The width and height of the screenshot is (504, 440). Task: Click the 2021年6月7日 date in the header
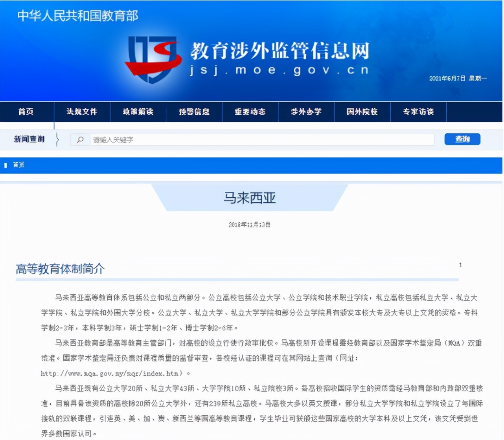(447, 79)
